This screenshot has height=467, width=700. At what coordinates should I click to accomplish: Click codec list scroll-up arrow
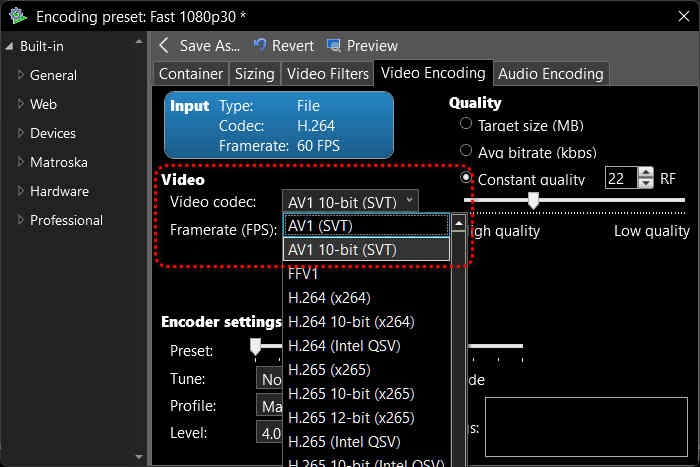pos(458,222)
